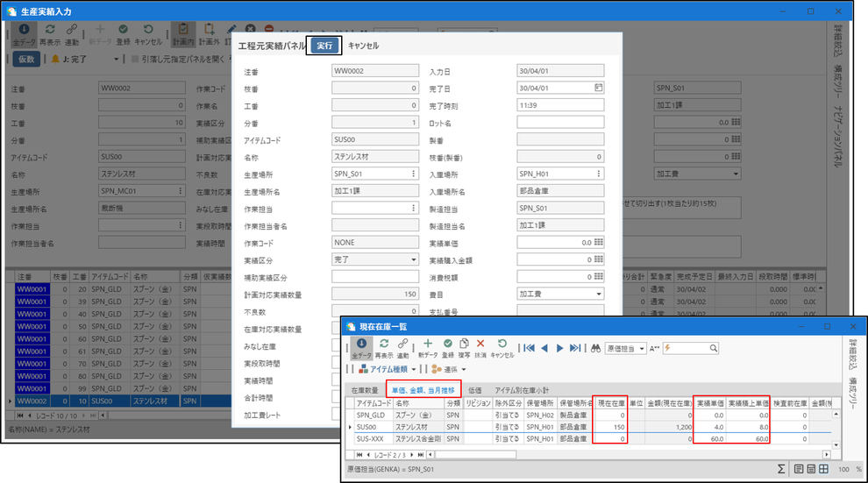Go to previous record blue arrow in 現在在庫一覧
The height and width of the screenshot is (483, 868).
pos(544,348)
